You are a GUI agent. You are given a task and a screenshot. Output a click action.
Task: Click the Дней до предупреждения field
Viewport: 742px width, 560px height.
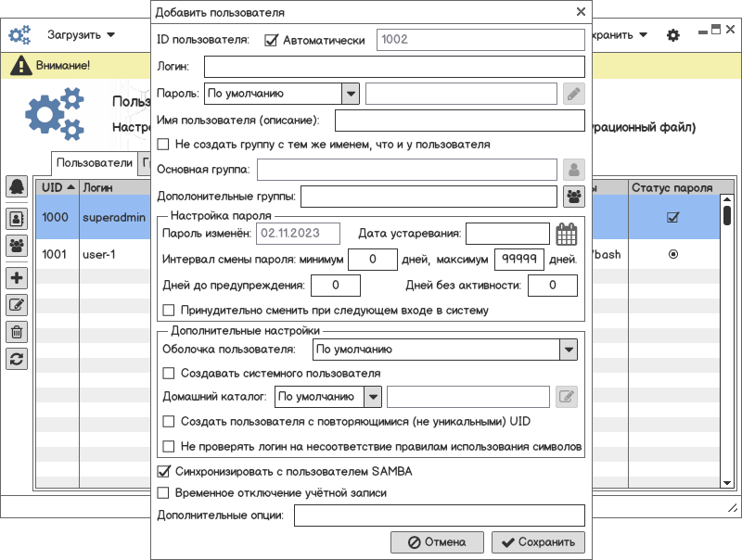336,286
